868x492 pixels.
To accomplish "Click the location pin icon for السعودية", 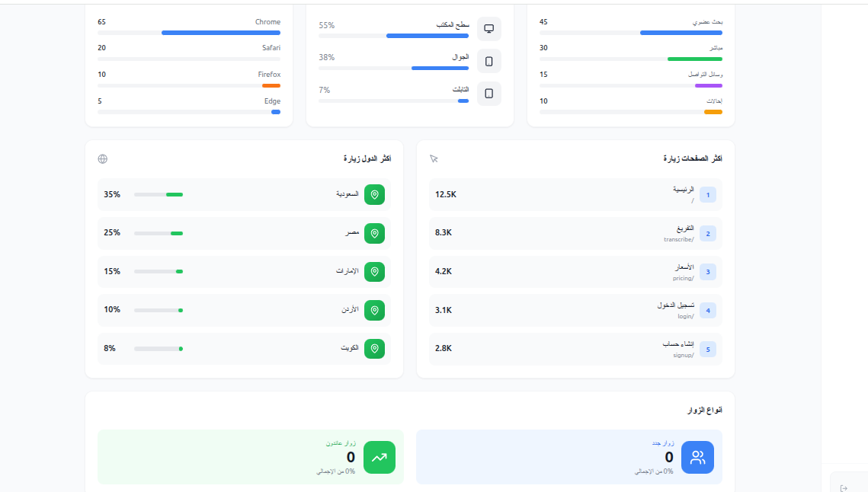I will 374,195.
